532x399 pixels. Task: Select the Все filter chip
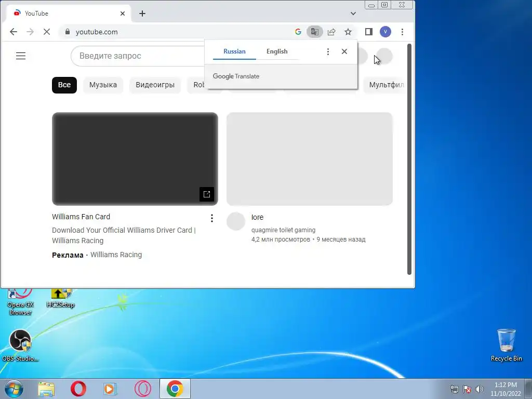64,85
